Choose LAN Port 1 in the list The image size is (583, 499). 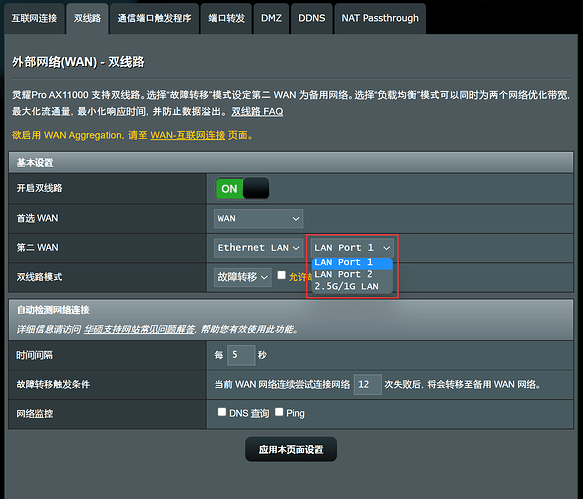(352, 263)
